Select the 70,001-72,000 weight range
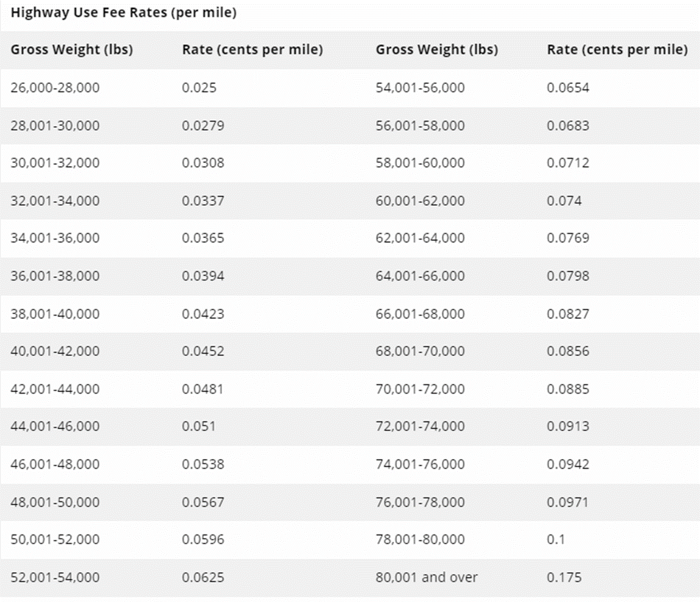Viewport: 700px width, 602px height. pos(420,389)
